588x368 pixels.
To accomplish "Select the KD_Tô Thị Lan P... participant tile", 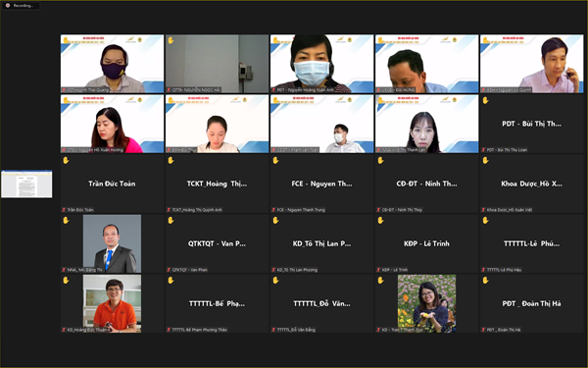I will 321,243.
